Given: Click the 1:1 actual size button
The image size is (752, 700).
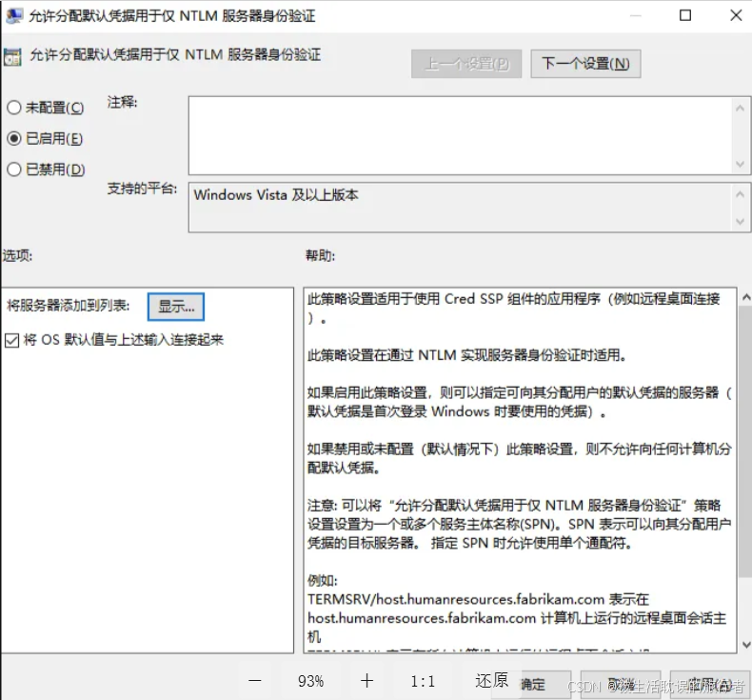Looking at the screenshot, I should pyautogui.click(x=423, y=681).
